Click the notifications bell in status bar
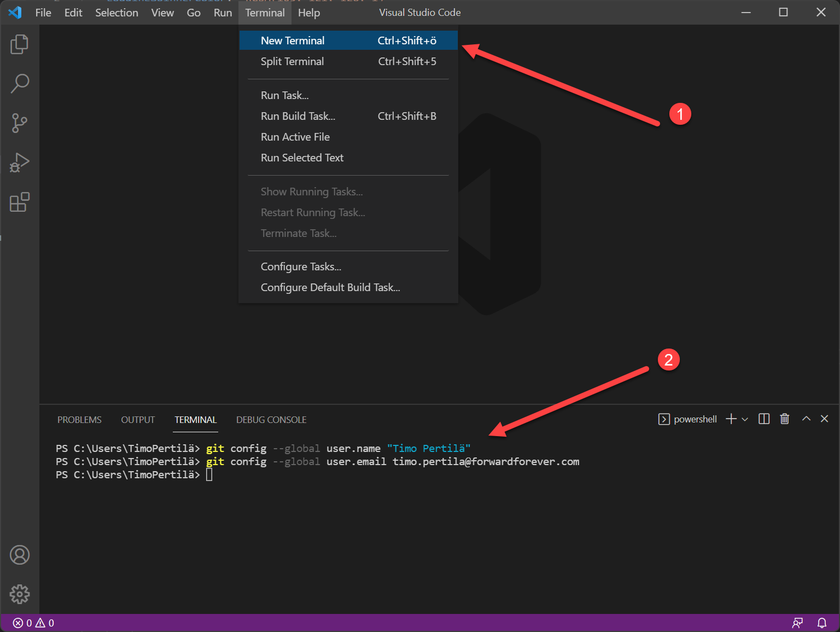The width and height of the screenshot is (840, 632). (x=821, y=623)
